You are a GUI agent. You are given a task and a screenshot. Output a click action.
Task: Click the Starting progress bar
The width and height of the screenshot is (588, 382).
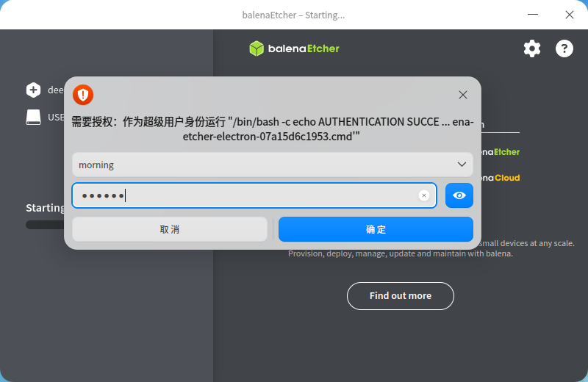[x=45, y=225]
